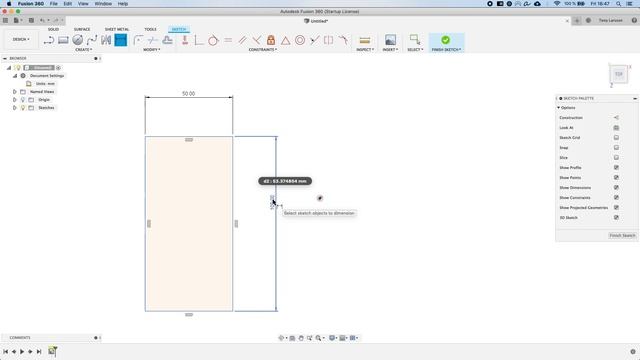
Task: Expand the Sketches tree node
Action: (15, 108)
